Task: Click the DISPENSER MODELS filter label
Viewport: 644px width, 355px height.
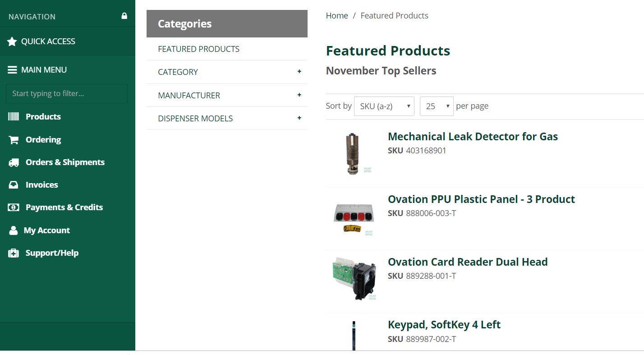Action: tap(195, 119)
